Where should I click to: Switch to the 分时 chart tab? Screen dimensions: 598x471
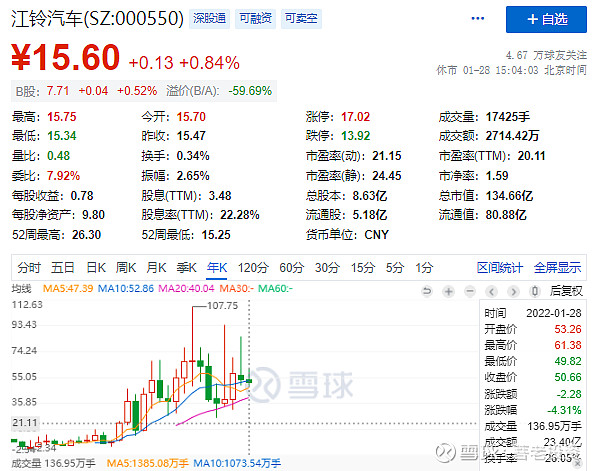29,268
